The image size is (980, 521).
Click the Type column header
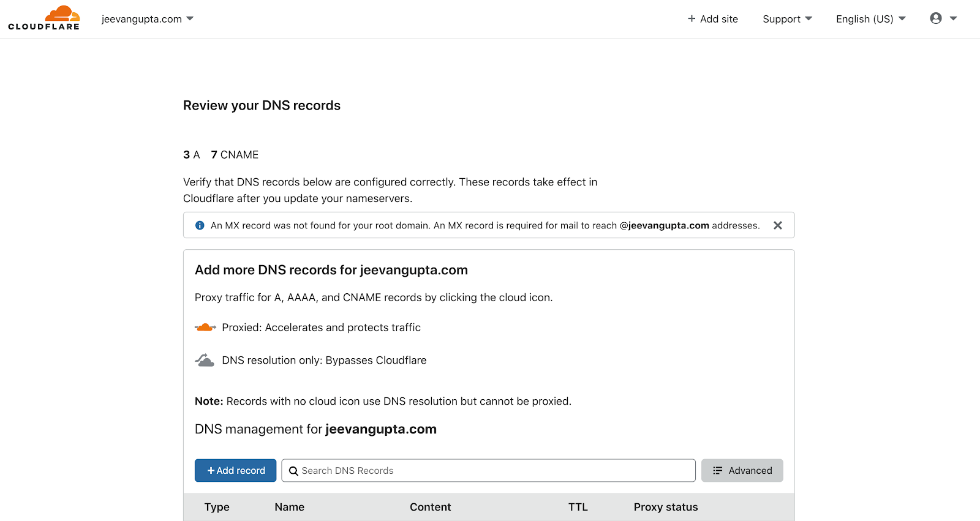[x=217, y=507]
